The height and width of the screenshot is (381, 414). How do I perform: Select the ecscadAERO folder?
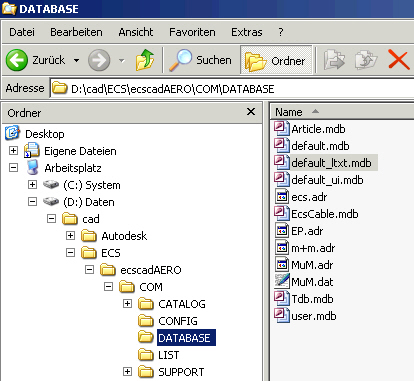[x=141, y=270]
